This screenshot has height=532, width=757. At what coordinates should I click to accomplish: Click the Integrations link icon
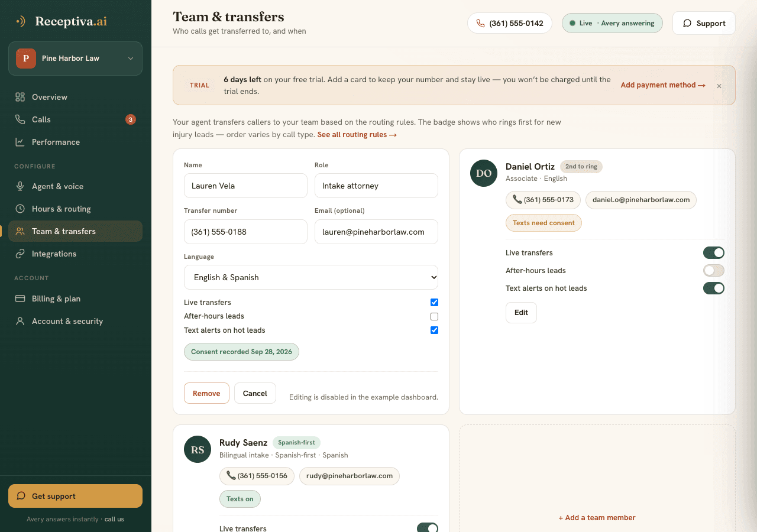[x=20, y=254]
